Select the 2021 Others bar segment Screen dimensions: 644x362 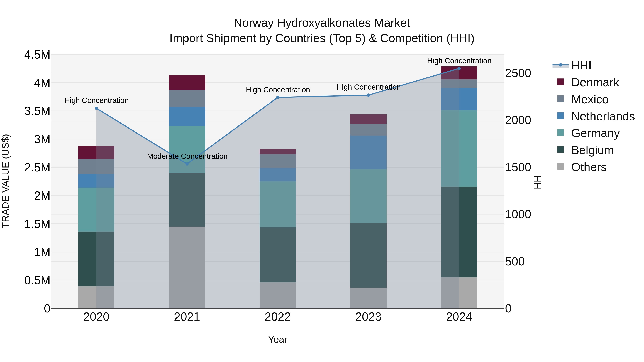click(187, 268)
